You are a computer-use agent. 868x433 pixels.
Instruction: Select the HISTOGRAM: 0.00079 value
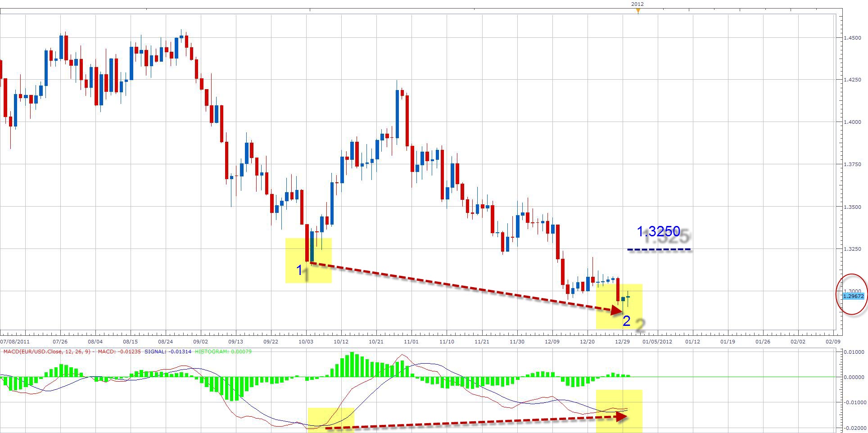(x=223, y=352)
